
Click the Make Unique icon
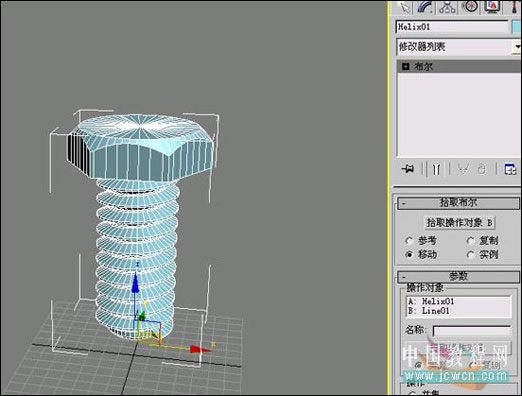tap(462, 169)
